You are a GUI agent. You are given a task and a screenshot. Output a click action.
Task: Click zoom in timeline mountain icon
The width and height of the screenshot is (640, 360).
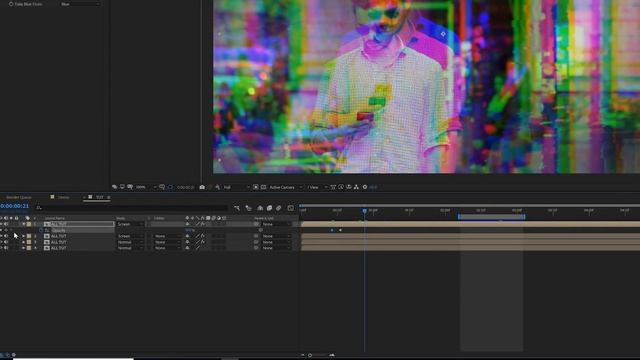coord(332,355)
